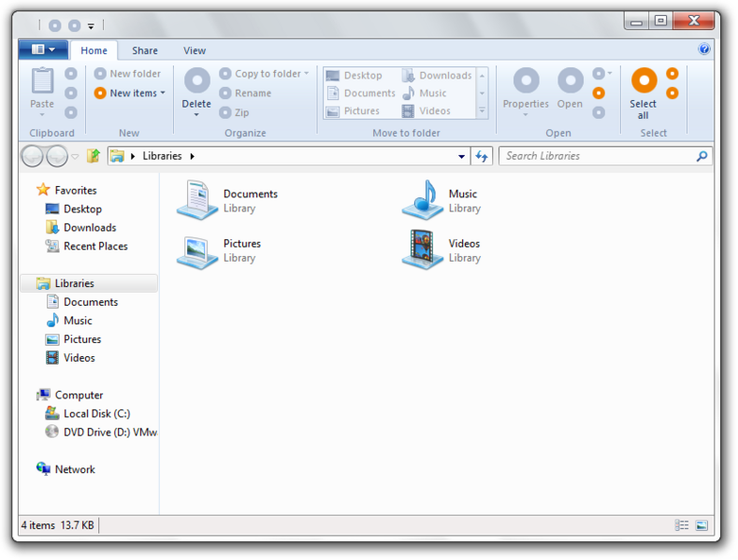Open the Home ribbon tab

point(94,50)
